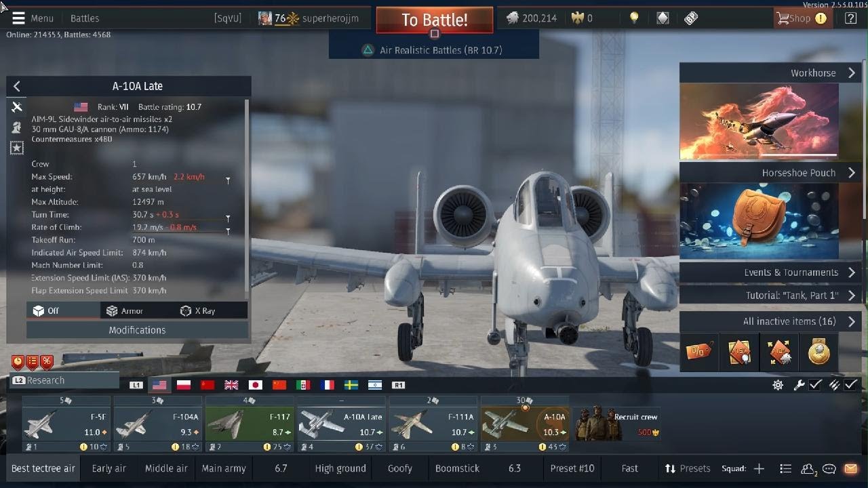Open the battle pass ticket icon
The width and height of the screenshot is (868, 488).
[x=691, y=18]
